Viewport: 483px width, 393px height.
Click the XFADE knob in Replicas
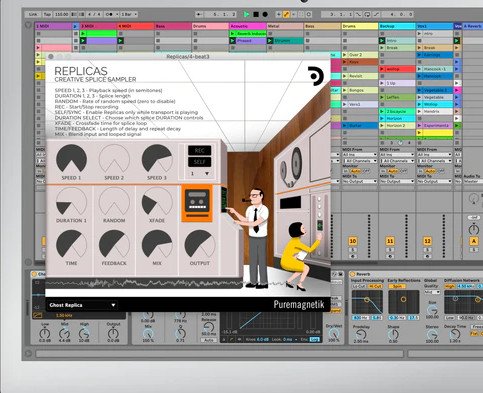point(157,202)
